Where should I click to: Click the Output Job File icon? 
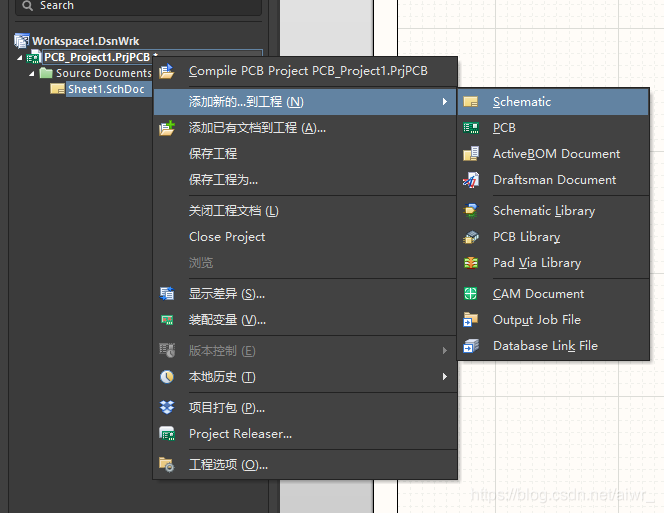click(x=470, y=319)
